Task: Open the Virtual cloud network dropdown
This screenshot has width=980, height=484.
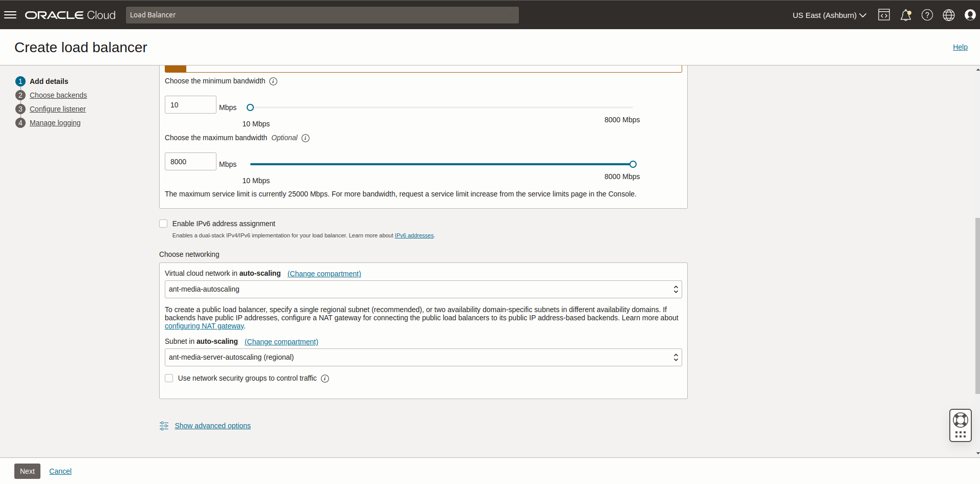Action: click(423, 289)
